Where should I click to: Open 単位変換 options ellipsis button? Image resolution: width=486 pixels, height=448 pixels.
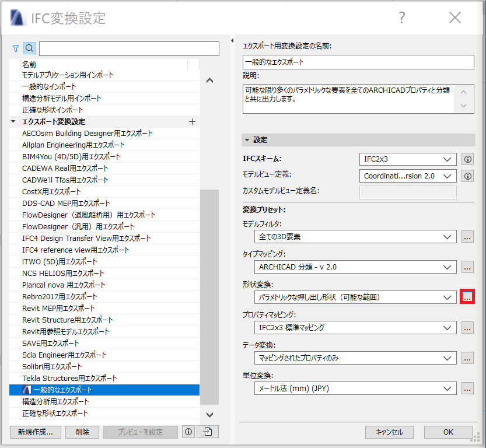467,388
